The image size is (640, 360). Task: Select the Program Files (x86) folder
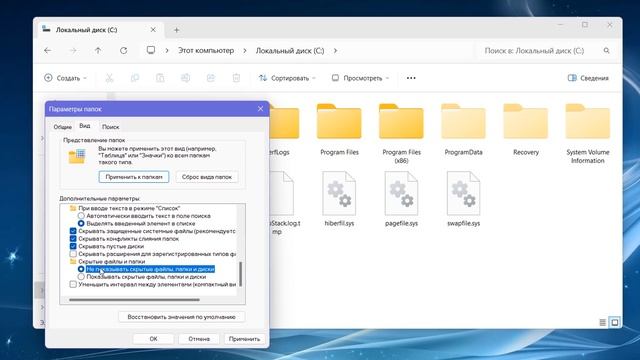tap(401, 134)
